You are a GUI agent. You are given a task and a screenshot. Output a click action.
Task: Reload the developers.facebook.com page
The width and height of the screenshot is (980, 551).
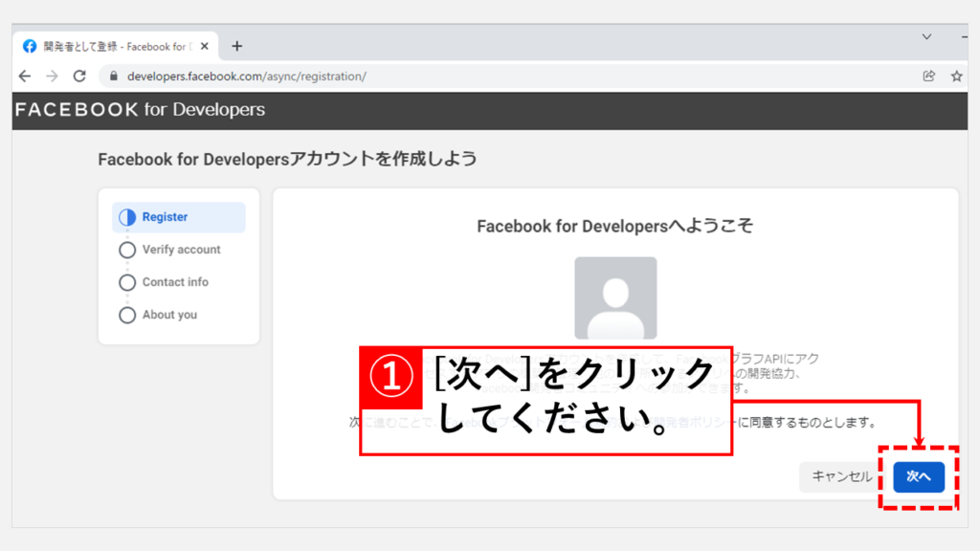click(x=79, y=76)
